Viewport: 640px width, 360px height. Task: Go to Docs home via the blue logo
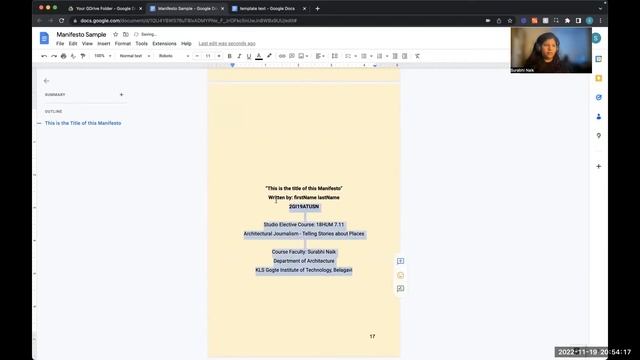click(44, 38)
